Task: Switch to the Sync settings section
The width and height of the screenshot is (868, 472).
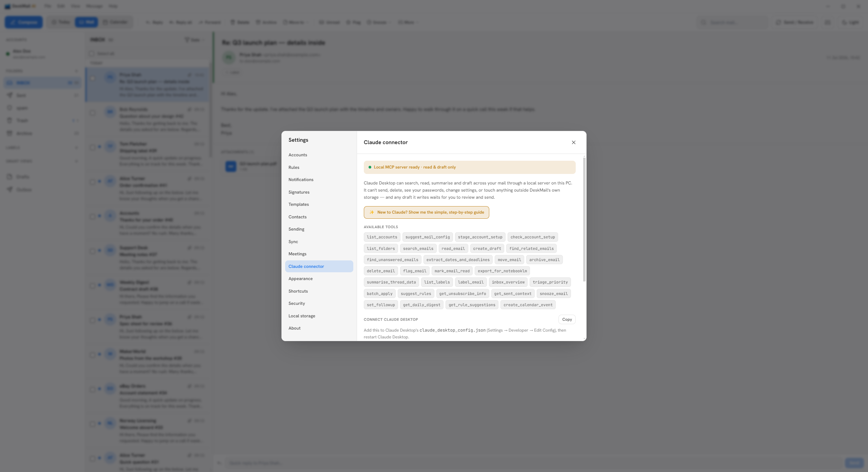Action: (319, 242)
